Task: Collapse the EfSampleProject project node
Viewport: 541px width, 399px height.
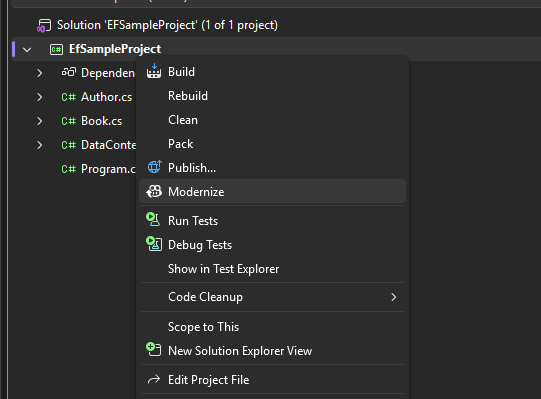Action: tap(27, 50)
